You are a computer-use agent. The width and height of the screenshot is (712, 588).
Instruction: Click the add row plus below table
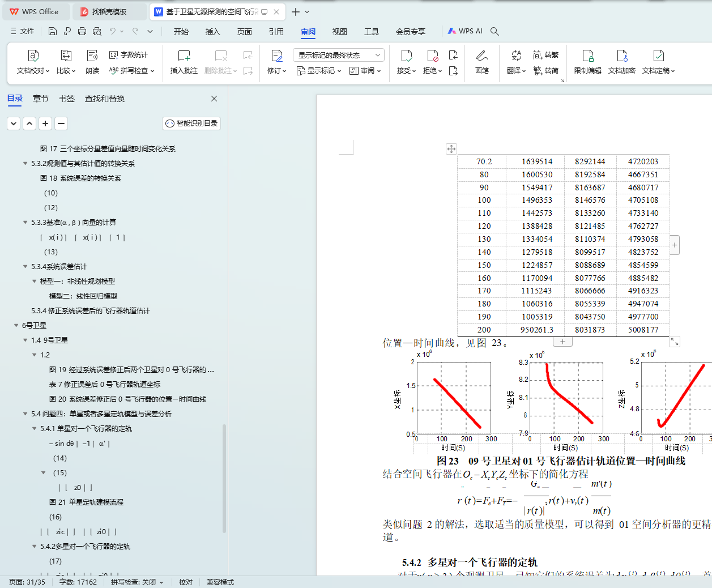pos(562,342)
